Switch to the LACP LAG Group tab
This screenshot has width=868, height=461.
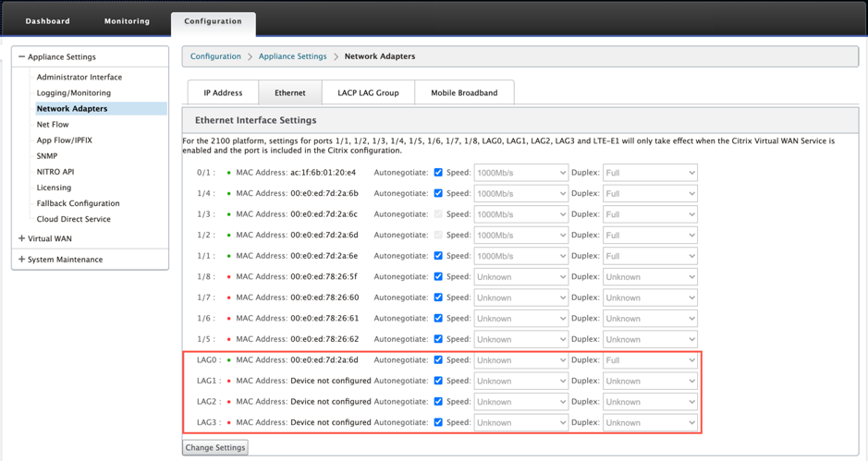click(x=368, y=92)
